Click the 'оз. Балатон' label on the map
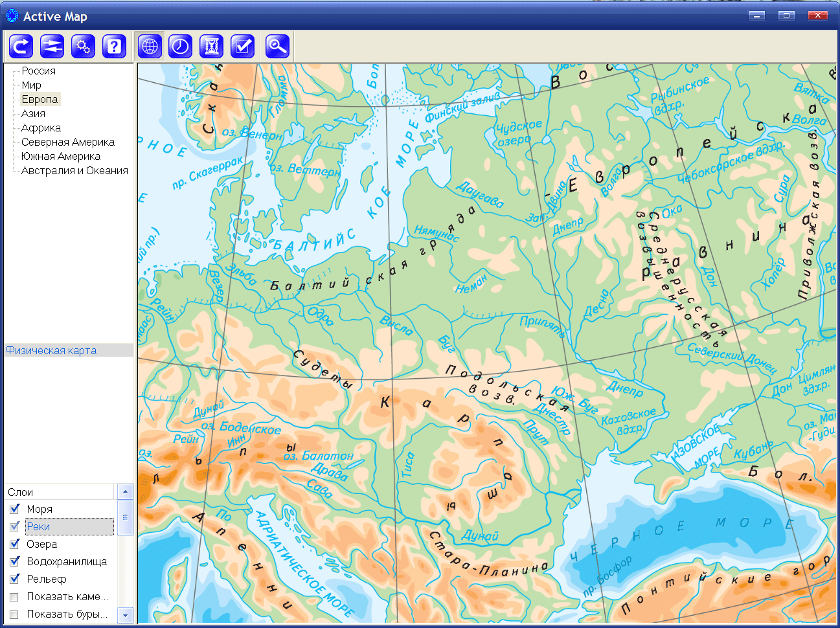The image size is (840, 628). 318,454
